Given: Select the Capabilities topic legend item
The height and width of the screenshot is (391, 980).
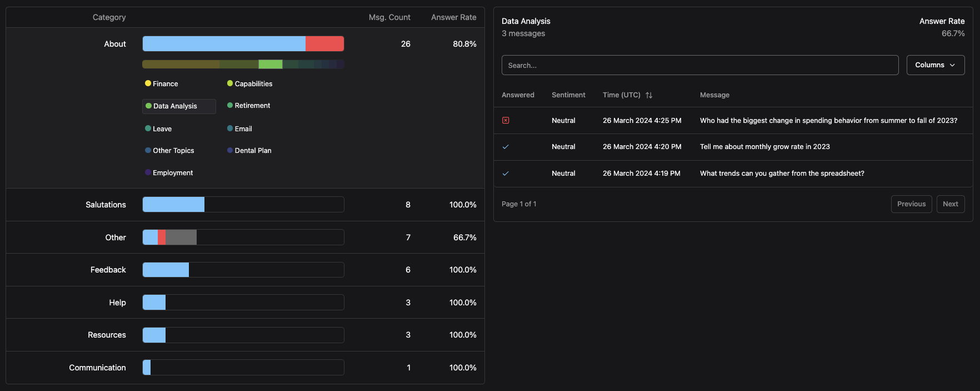Looking at the screenshot, I should (x=249, y=83).
